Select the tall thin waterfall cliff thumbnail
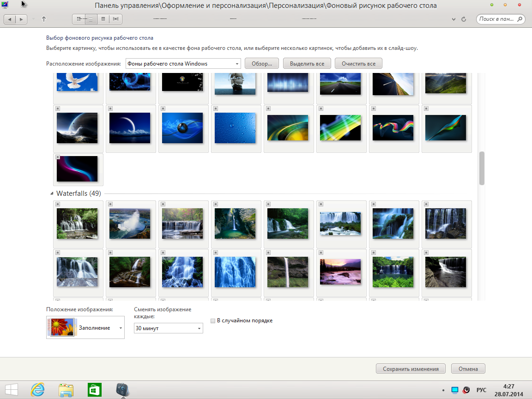This screenshot has height=399, width=532. 288,272
